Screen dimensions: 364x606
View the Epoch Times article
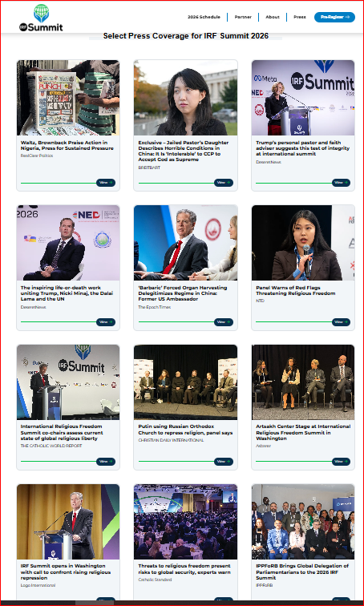click(x=224, y=322)
